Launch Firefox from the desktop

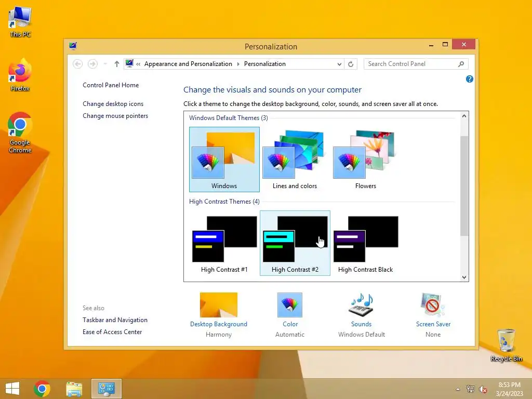(20, 75)
